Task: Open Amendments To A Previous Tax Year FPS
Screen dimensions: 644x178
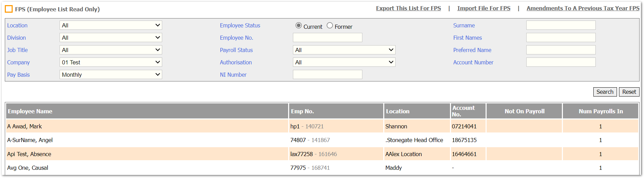Action: point(583,9)
